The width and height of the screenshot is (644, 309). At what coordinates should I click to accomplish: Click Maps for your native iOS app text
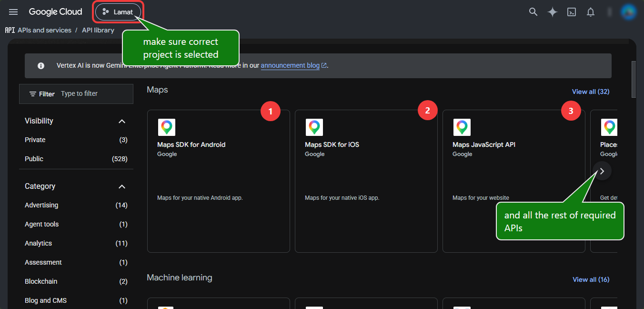point(342,198)
